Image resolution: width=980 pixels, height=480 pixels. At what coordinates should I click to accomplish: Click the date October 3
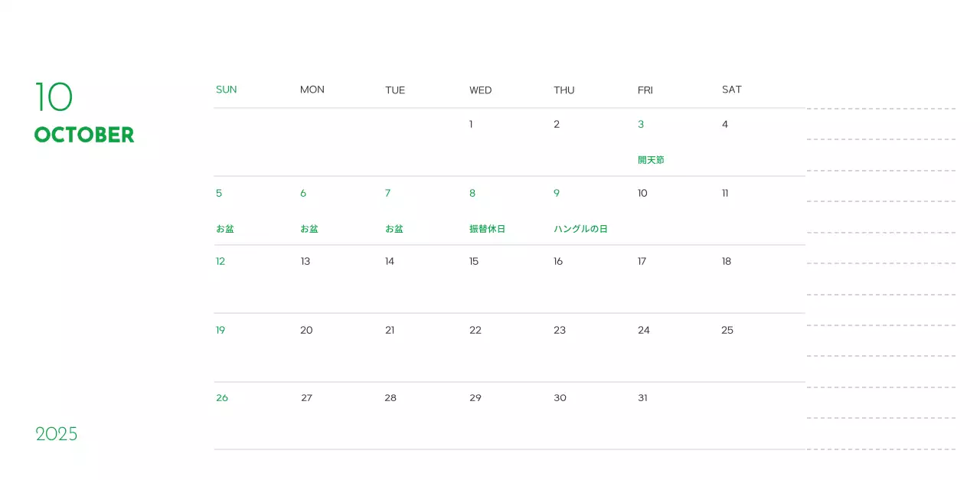641,125
